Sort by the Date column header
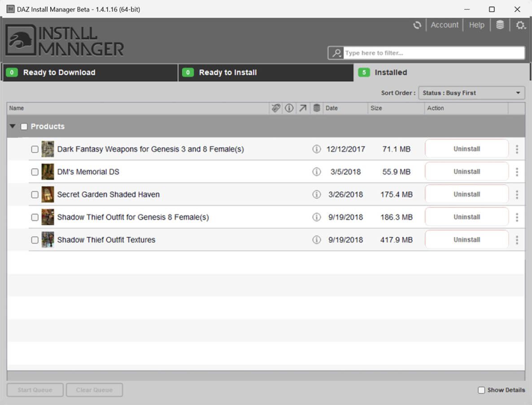Image resolution: width=532 pixels, height=405 pixels. pyautogui.click(x=345, y=108)
